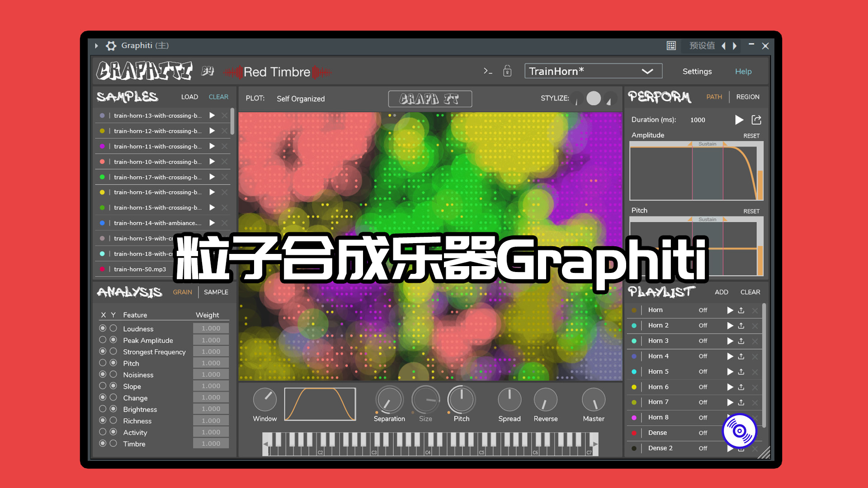Drag the Amplitude Sustain slider
868x488 pixels.
tap(707, 144)
